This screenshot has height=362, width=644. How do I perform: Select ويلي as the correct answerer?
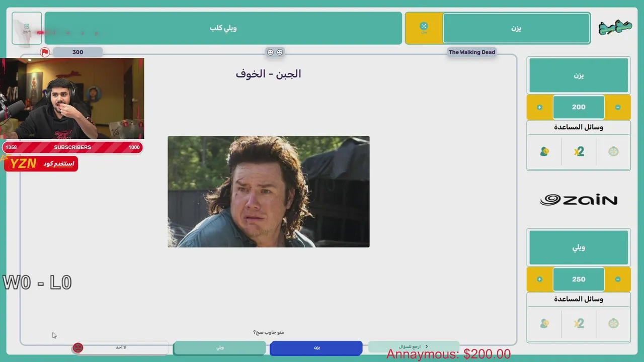coord(219,347)
